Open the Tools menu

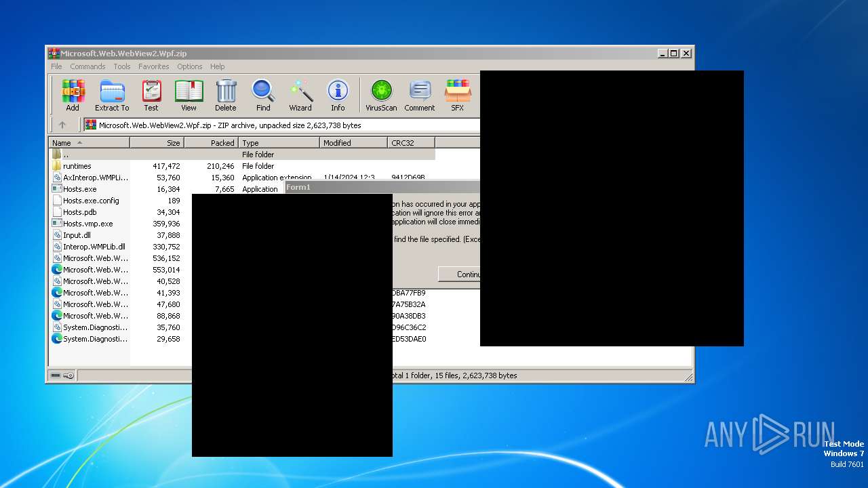pyautogui.click(x=122, y=66)
